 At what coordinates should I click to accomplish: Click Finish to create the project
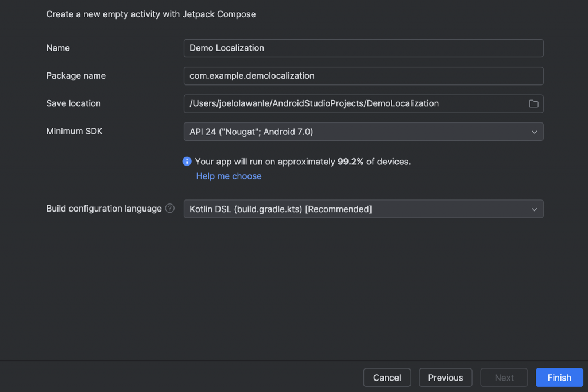(559, 378)
